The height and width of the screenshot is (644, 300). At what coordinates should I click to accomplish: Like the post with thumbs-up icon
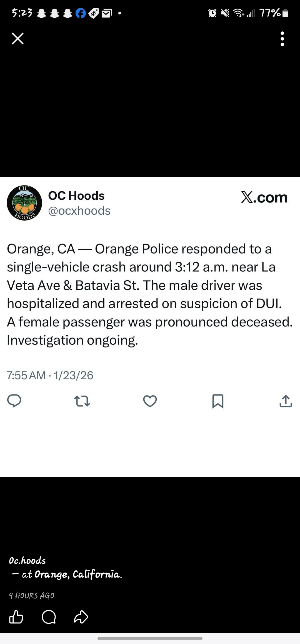click(16, 617)
